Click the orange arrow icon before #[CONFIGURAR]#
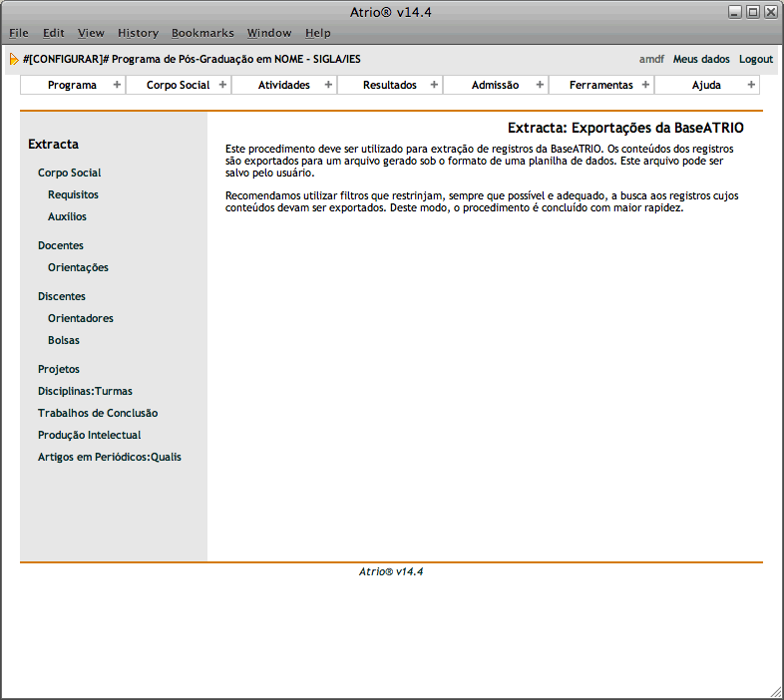The height and width of the screenshot is (700, 784). tap(14, 59)
